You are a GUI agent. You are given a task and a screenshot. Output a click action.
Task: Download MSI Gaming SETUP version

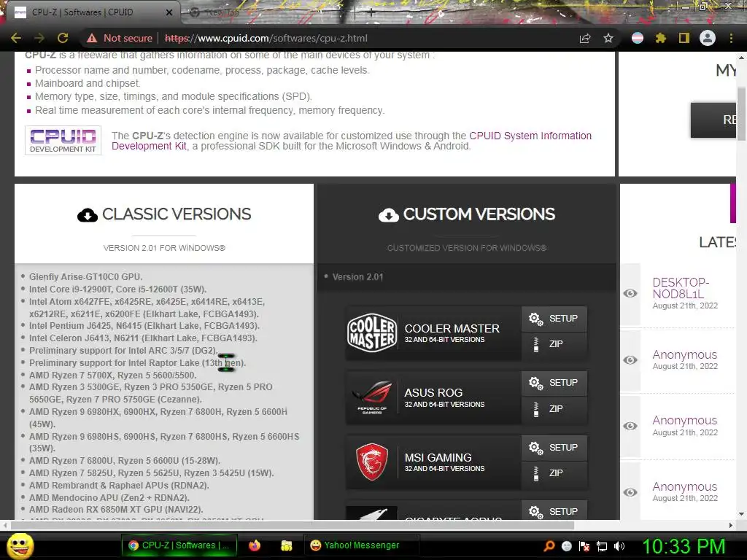[x=554, y=448]
